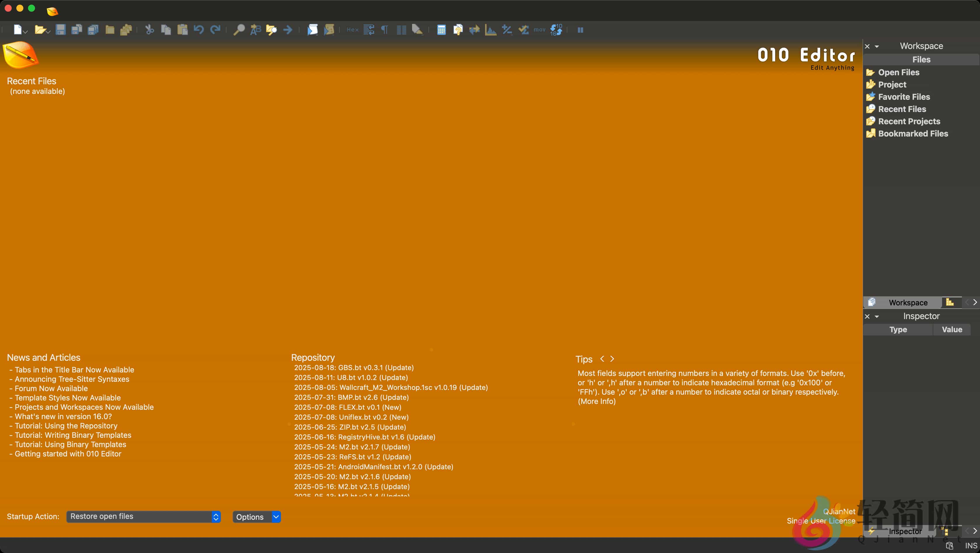Image resolution: width=980 pixels, height=553 pixels.
Task: Open the Startup Action dropdown
Action: click(x=143, y=517)
